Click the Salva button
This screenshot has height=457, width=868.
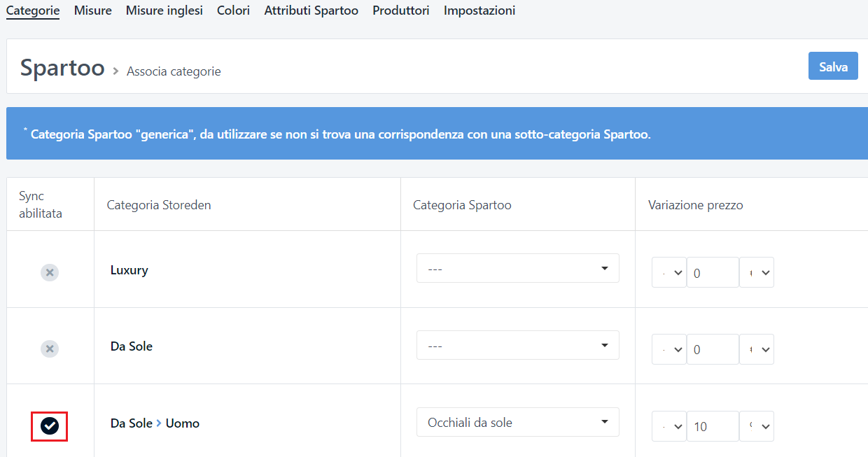pyautogui.click(x=833, y=66)
